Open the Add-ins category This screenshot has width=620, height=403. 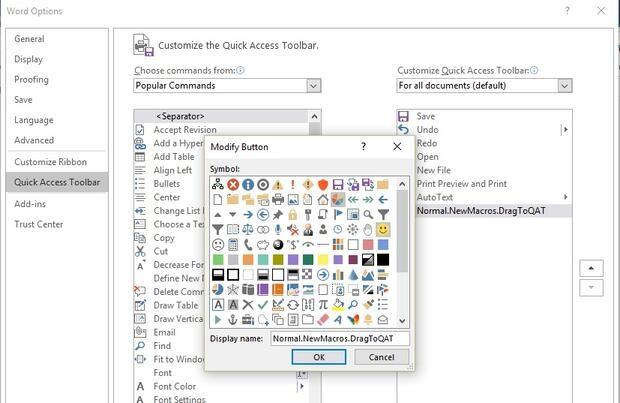[x=30, y=204]
